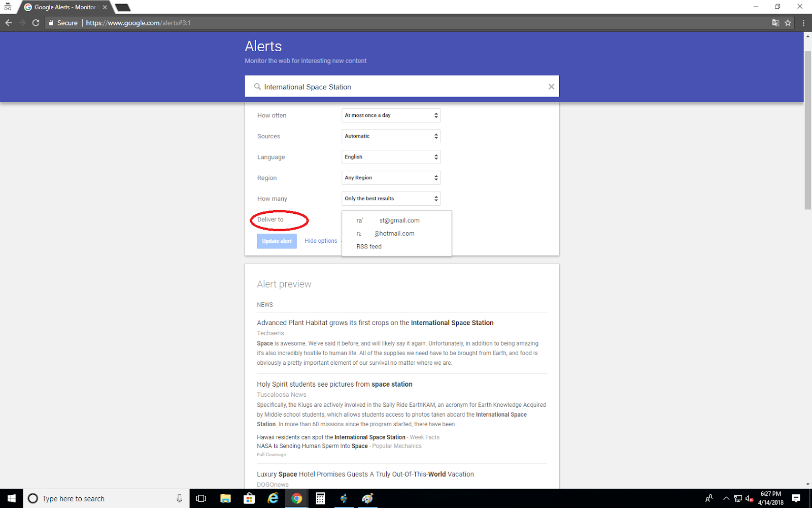Open the Sources dropdown set to Automatic
The height and width of the screenshot is (508, 812).
(x=391, y=136)
